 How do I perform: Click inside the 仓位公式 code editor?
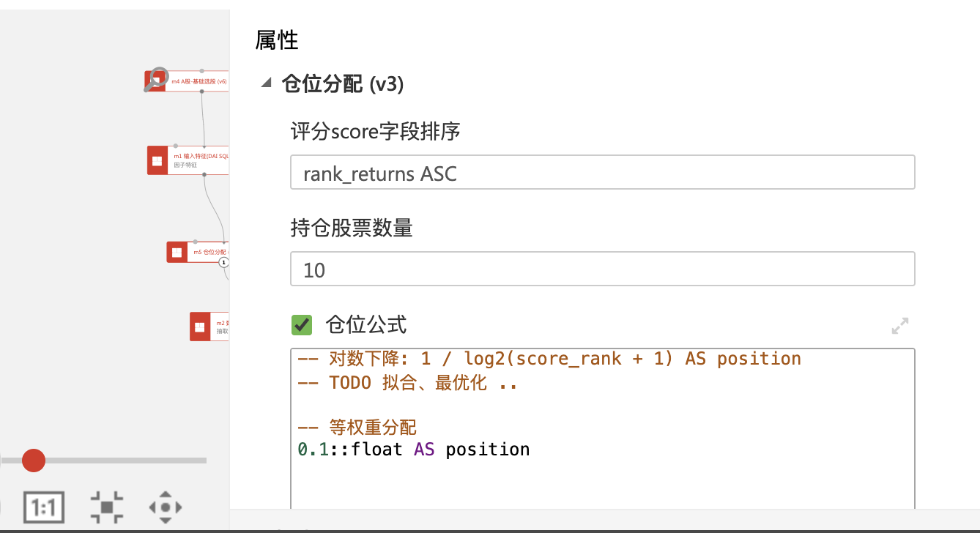click(602, 476)
